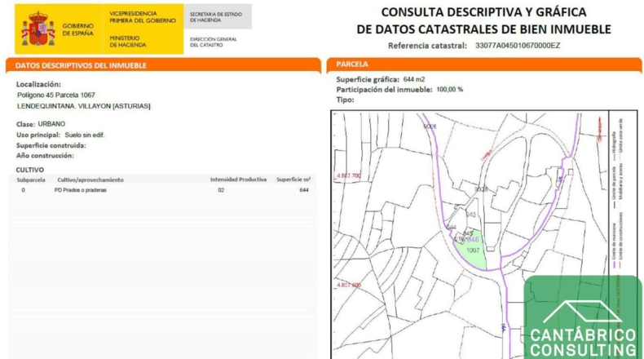Click the GOBIERNO DE ESPAÑA text

pos(77,29)
